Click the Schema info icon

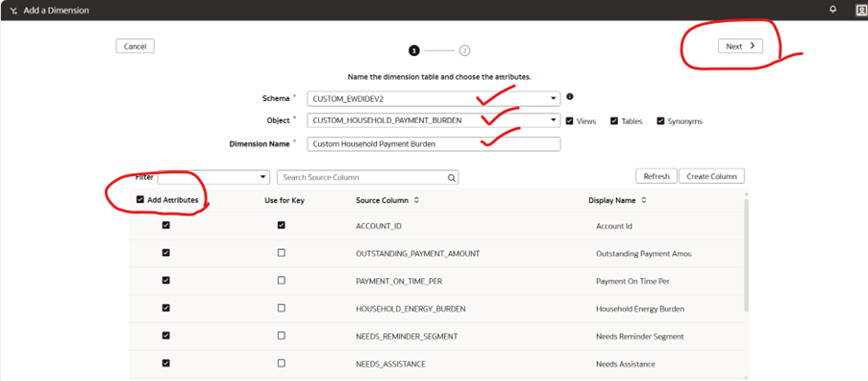point(570,96)
